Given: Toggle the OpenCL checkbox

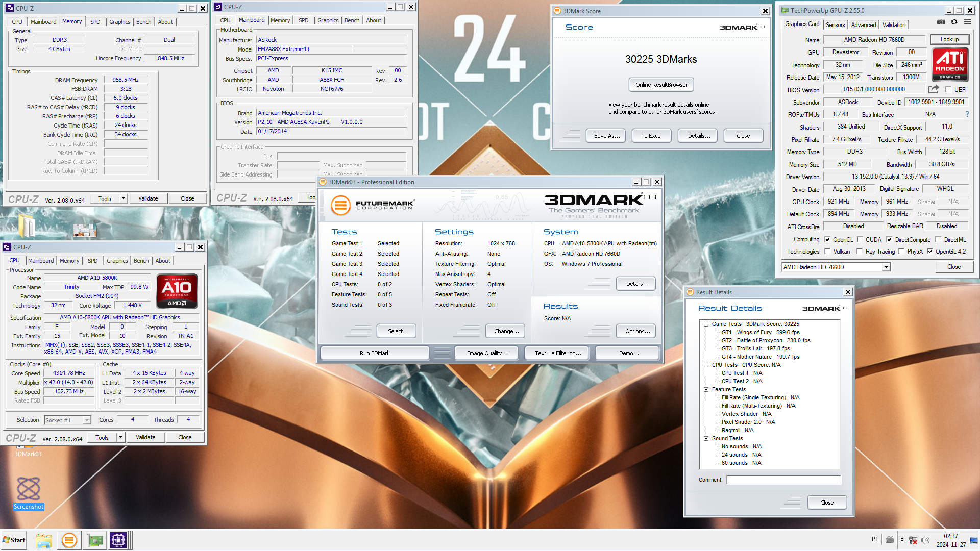Looking at the screenshot, I should click(827, 239).
